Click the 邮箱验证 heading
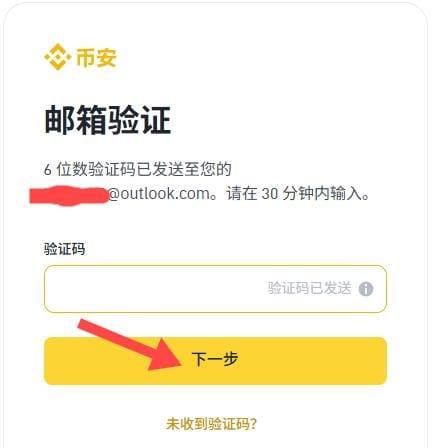Image resolution: width=432 pixels, height=448 pixels. tap(108, 120)
